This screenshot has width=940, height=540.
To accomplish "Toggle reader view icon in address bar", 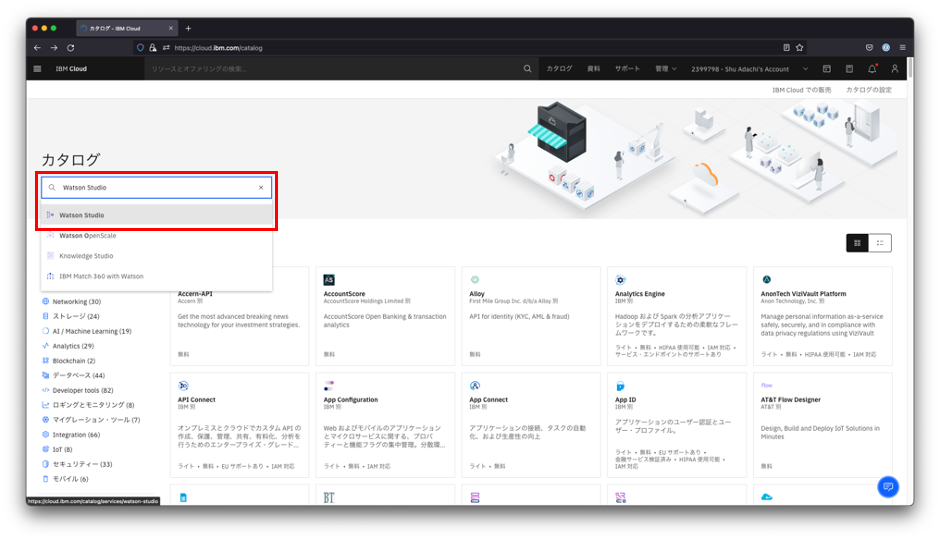I will tap(786, 48).
